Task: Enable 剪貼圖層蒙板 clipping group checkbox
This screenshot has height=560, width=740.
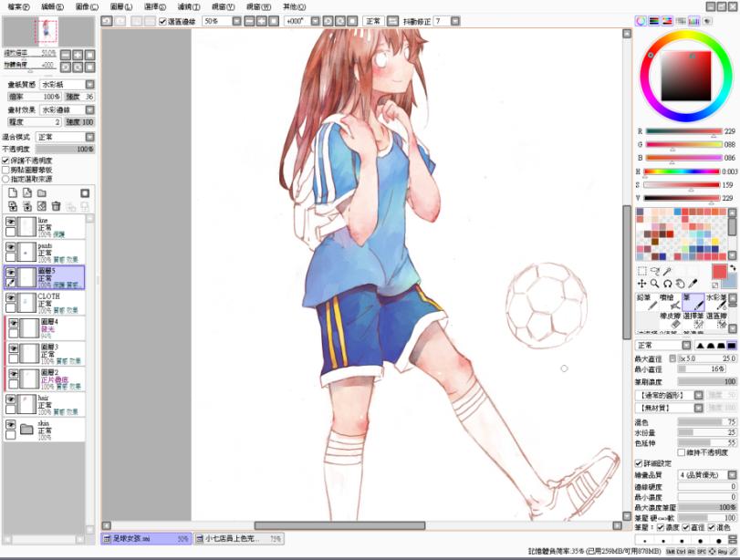Action: 5,170
